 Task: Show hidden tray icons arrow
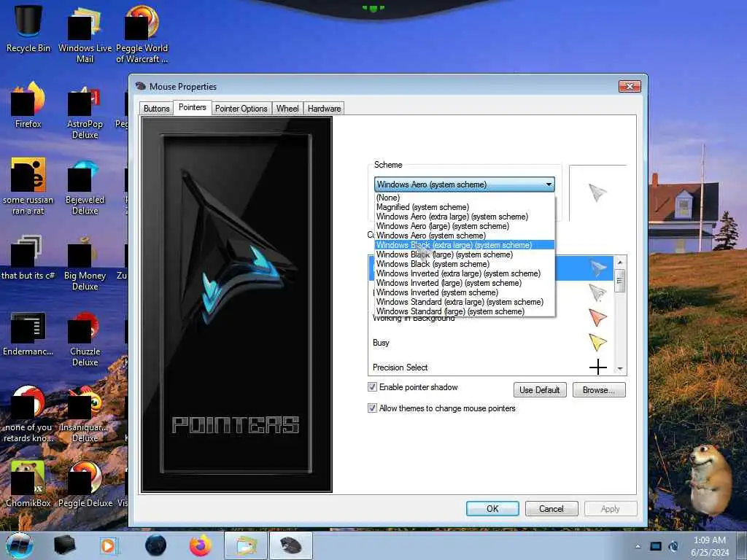click(638, 546)
